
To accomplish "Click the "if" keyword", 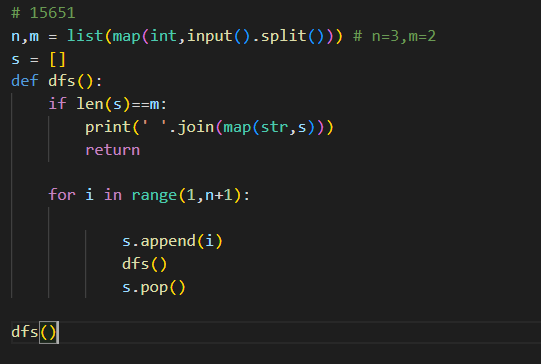I will click(57, 104).
